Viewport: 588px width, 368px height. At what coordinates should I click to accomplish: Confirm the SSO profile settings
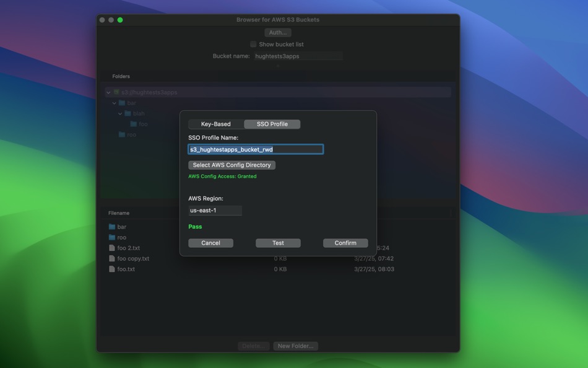tap(345, 243)
